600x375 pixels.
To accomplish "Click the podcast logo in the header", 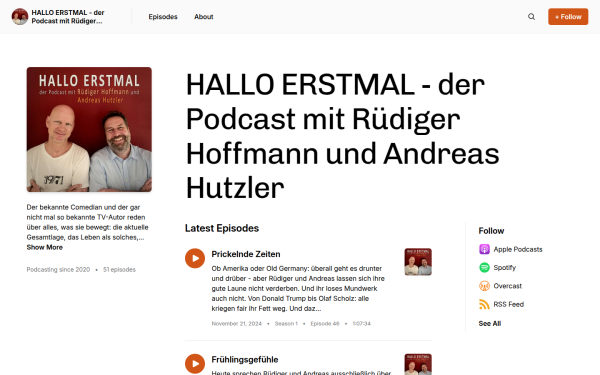I will pyautogui.click(x=20, y=17).
